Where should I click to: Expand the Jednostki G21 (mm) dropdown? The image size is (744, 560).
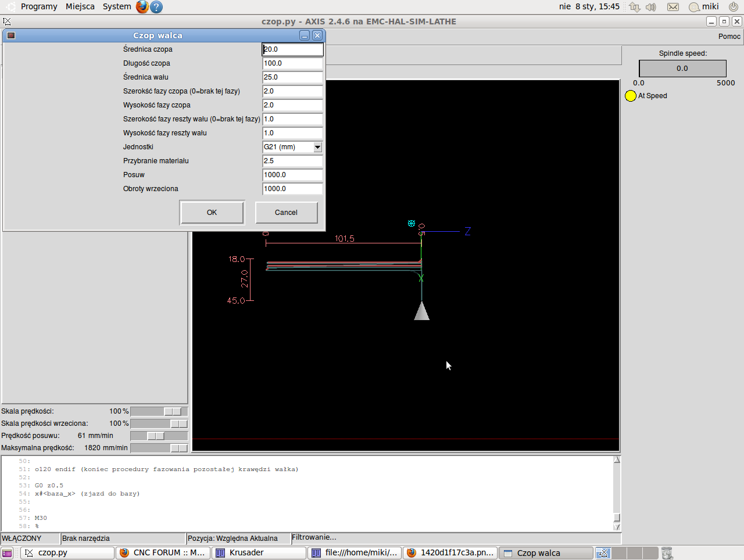coord(317,147)
